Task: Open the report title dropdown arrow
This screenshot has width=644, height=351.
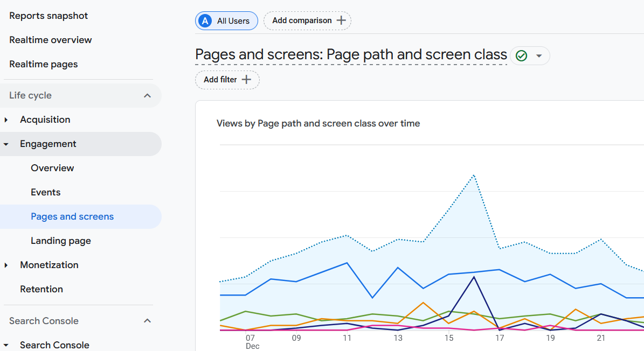Action: point(538,56)
